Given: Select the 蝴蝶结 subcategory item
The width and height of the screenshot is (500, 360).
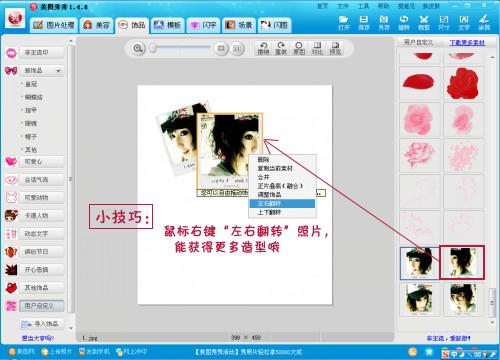Looking at the screenshot, I should [34, 97].
